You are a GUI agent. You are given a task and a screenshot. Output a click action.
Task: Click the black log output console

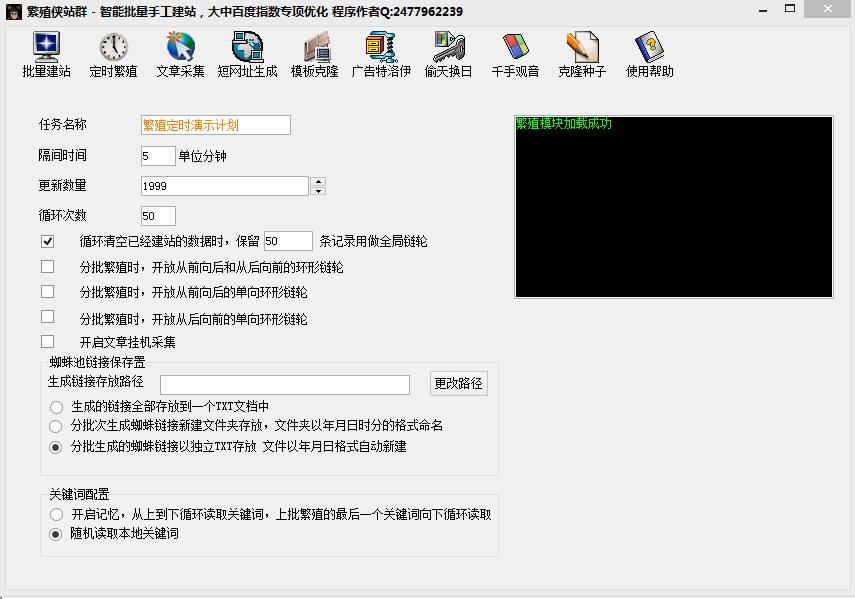pos(674,207)
